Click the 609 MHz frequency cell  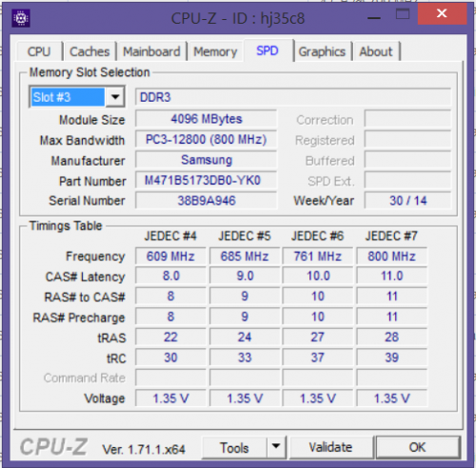[170, 256]
